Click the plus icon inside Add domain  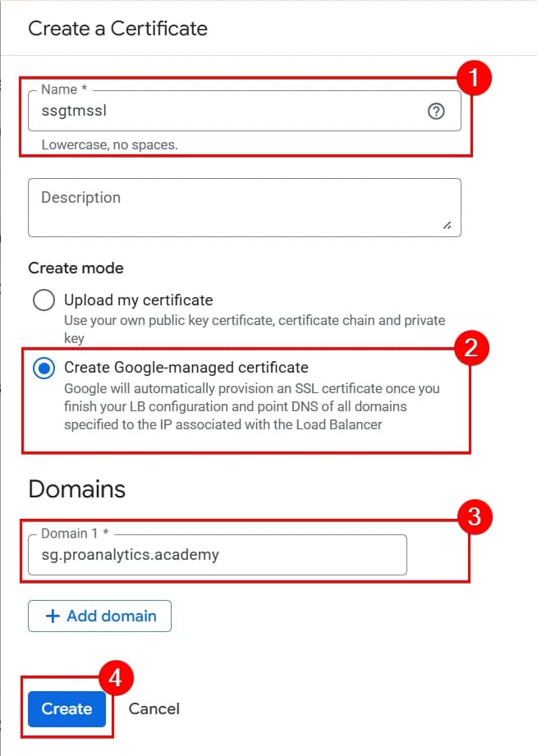[52, 616]
